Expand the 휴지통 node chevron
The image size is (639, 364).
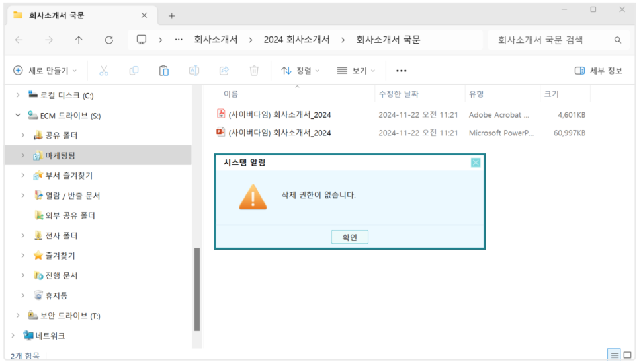point(22,295)
